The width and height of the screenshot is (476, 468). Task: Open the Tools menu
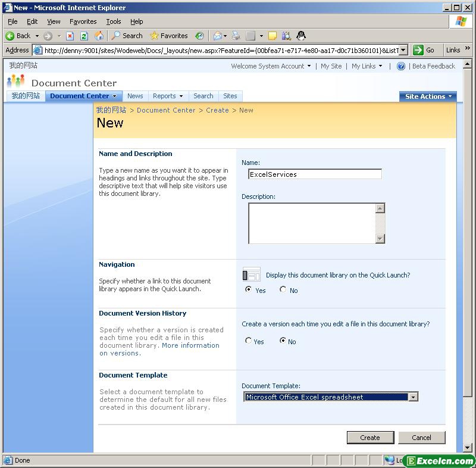114,21
